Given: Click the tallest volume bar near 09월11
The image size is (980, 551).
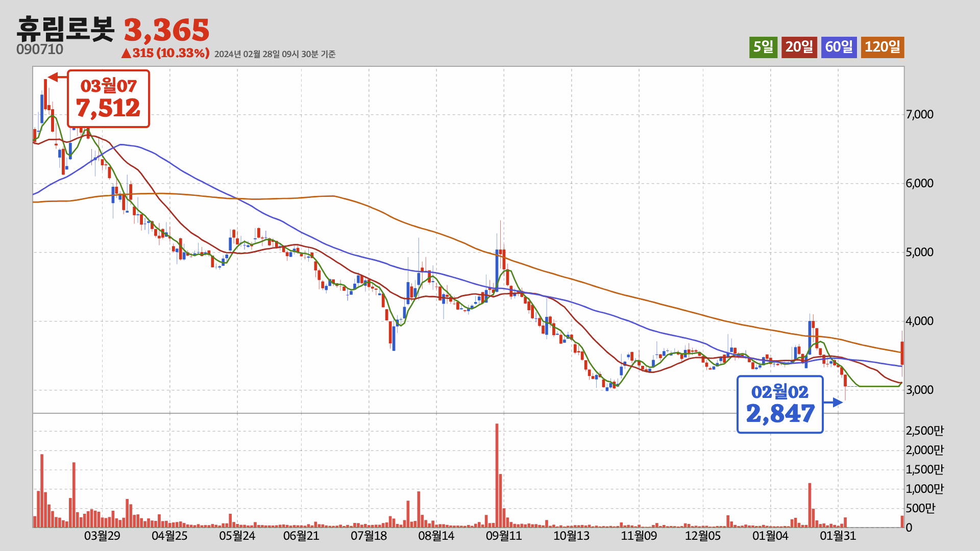Looking at the screenshot, I should click(497, 475).
